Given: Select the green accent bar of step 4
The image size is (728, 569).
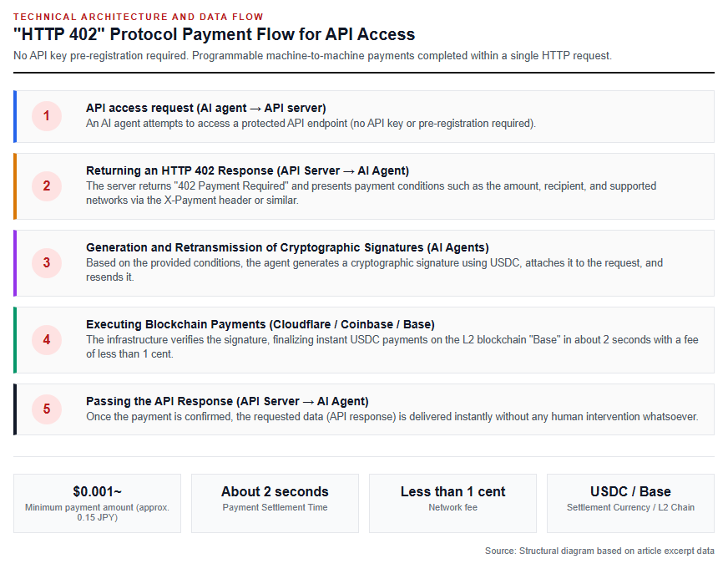Looking at the screenshot, I should click(x=15, y=340).
